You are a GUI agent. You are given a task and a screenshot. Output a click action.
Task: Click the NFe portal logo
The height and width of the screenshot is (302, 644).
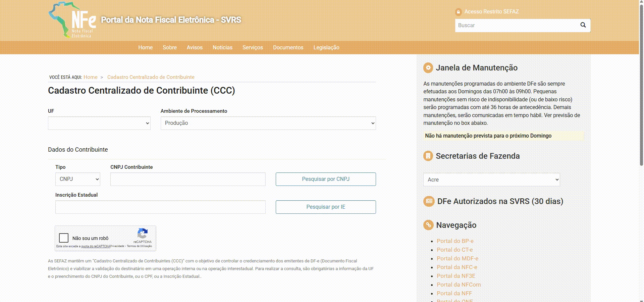coord(72,20)
